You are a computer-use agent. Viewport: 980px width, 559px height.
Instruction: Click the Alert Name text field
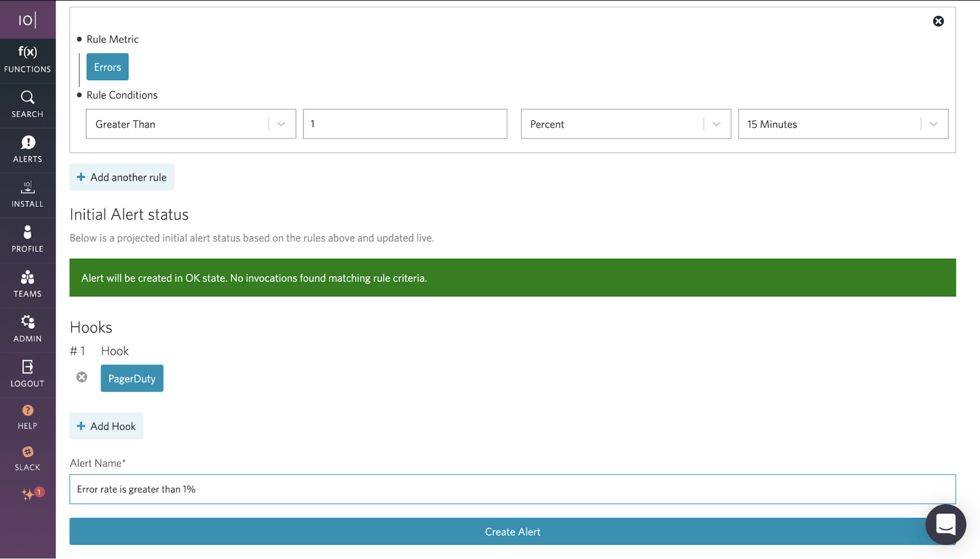(x=512, y=489)
